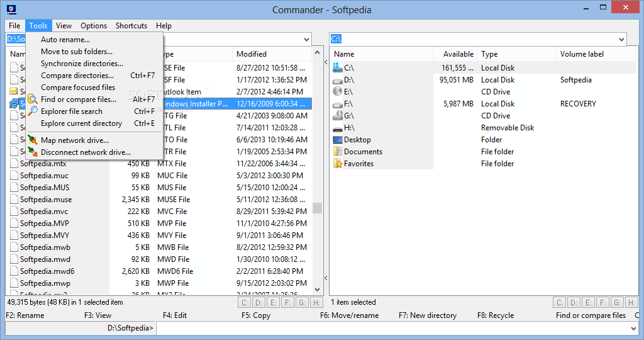This screenshot has height=340, width=644.
Task: Click the D:\ drive icon in right panel
Action: 338,80
